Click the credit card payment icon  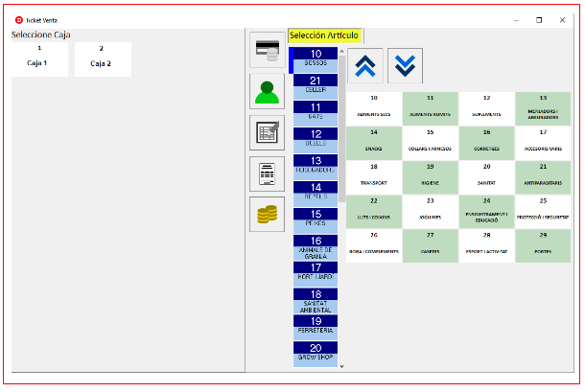click(267, 50)
